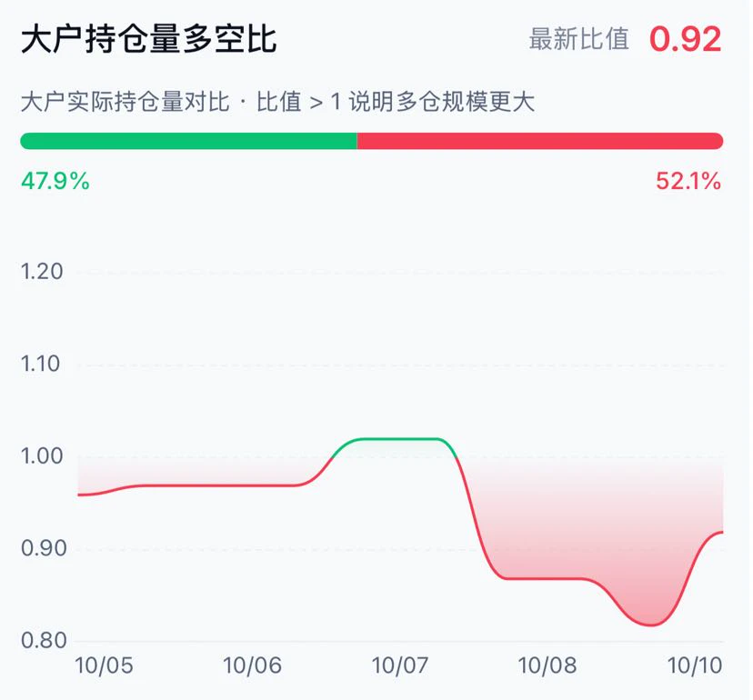Click the lowest dip of the red line
753x700 pixels.
[651, 625]
